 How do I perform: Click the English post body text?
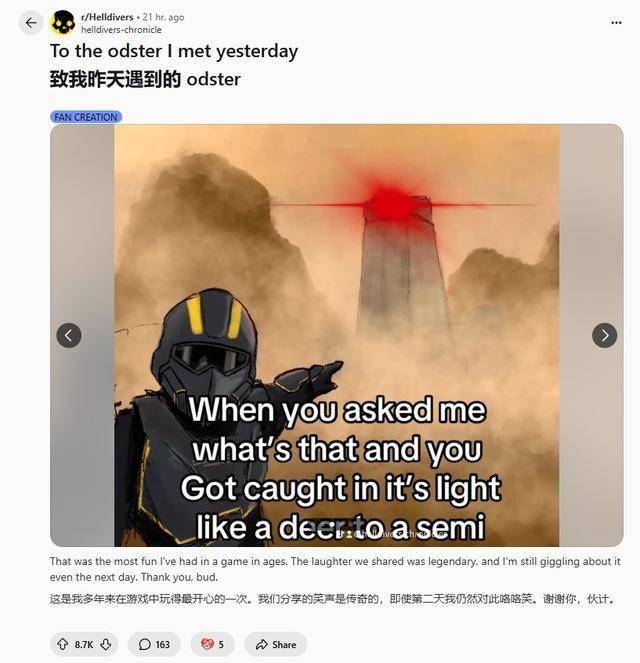[x=335, y=569]
